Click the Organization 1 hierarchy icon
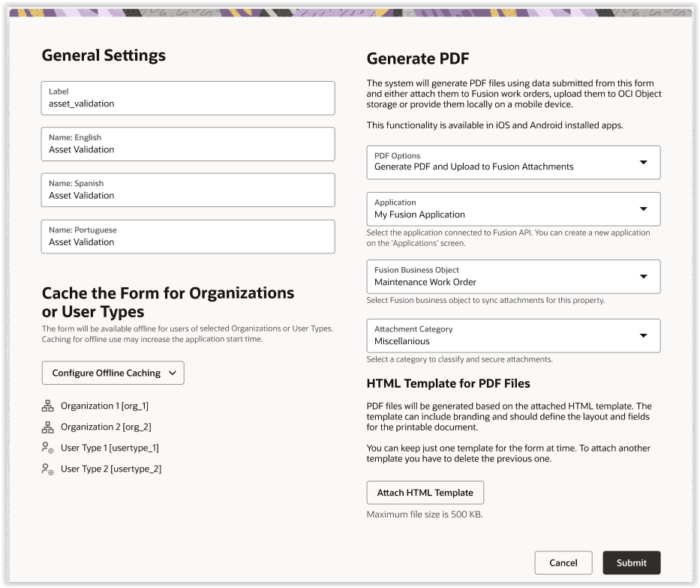700x588 pixels. 49,405
